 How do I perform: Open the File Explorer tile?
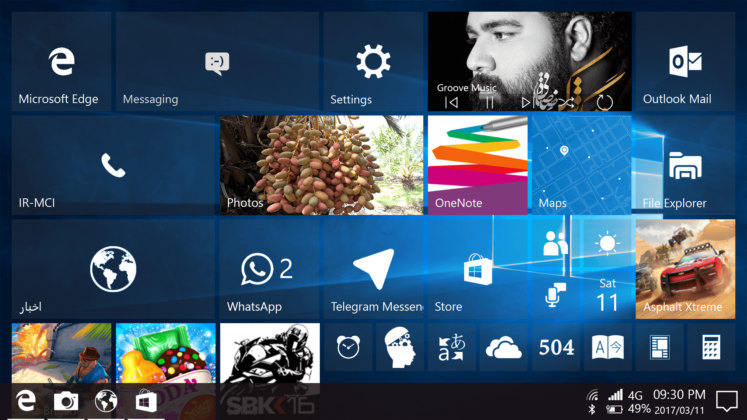coord(685,165)
